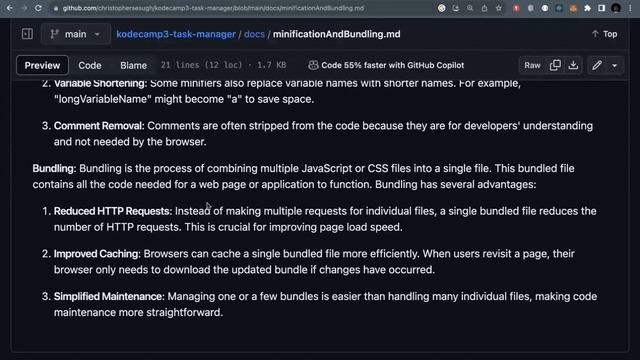
Task: Click the browser forward arrow
Action: pyautogui.click(x=24, y=8)
